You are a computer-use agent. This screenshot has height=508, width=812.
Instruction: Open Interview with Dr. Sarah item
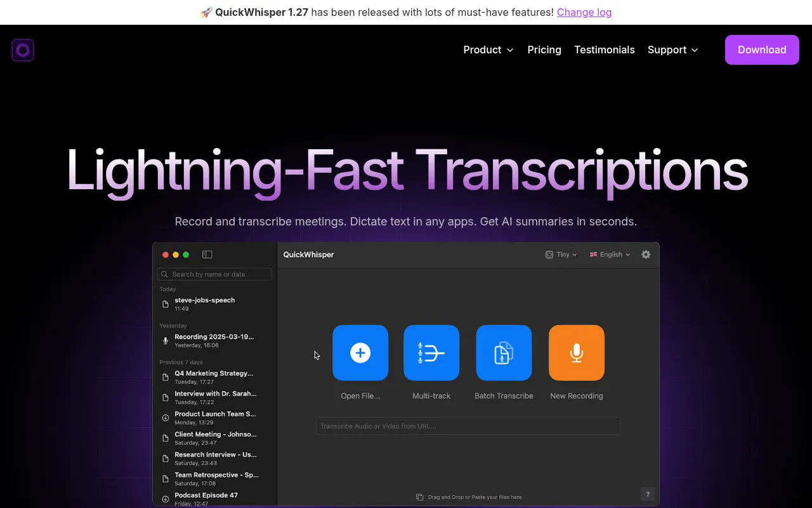pyautogui.click(x=215, y=398)
